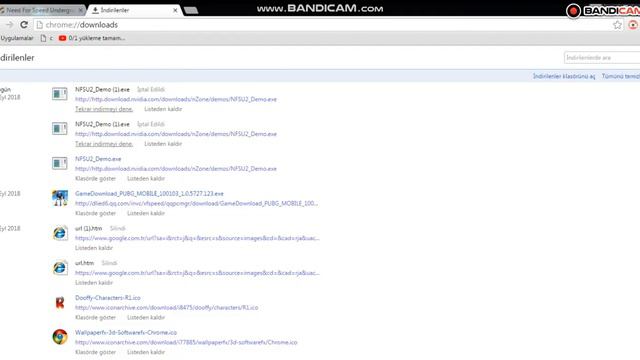
Task: Remove NFSU2_Demo.exe from list (Listeden kaldır)
Action: (x=146, y=178)
